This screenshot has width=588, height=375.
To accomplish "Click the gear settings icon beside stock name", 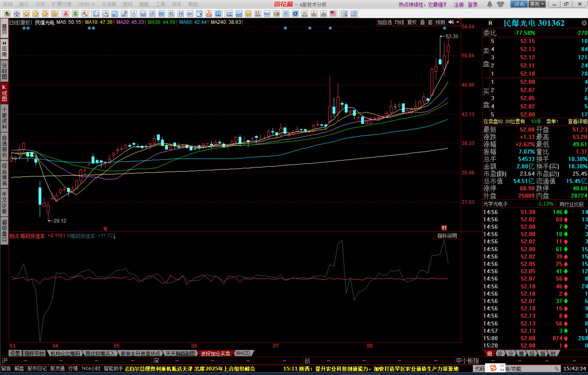I will pos(584,23).
